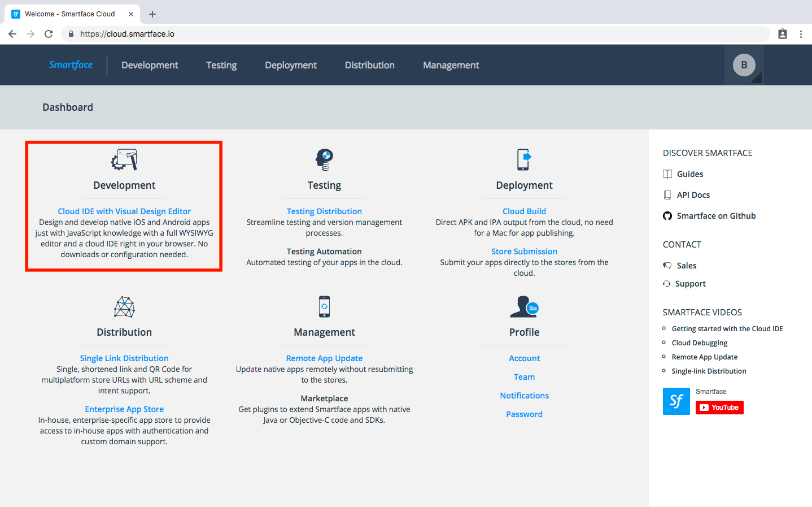This screenshot has height=507, width=812.
Task: Open the Remote App Update blue link
Action: coord(324,358)
